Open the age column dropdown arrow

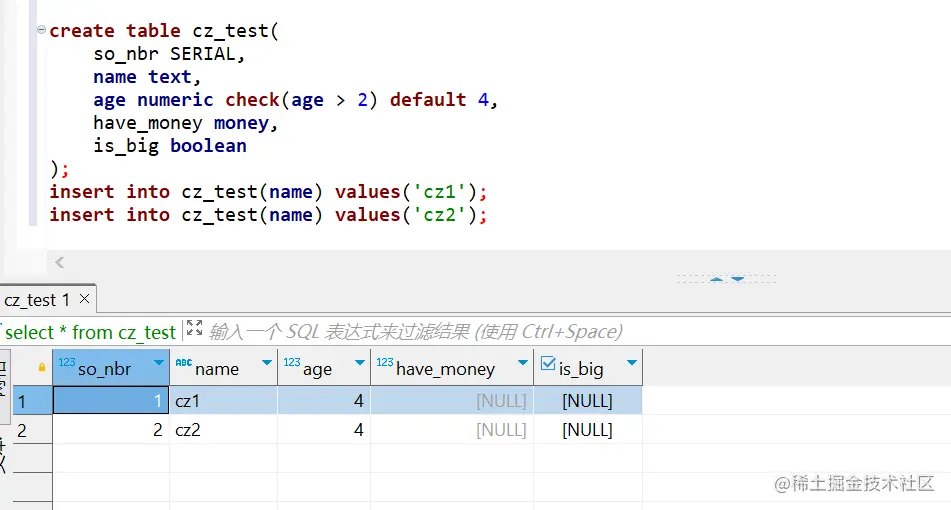tap(359, 362)
